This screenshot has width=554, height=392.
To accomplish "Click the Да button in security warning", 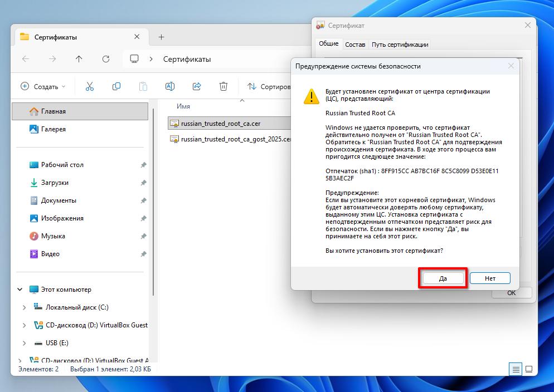I will tap(443, 278).
